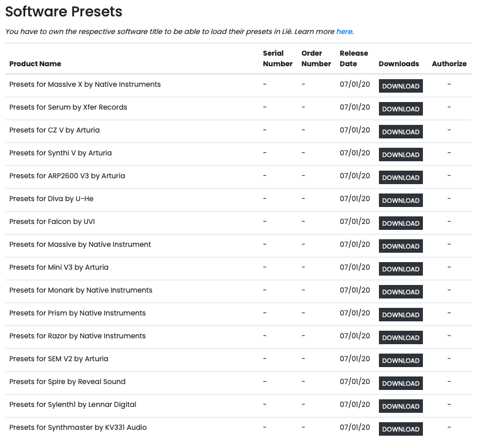Download presets for Spire by Reveal Sound

401,383
